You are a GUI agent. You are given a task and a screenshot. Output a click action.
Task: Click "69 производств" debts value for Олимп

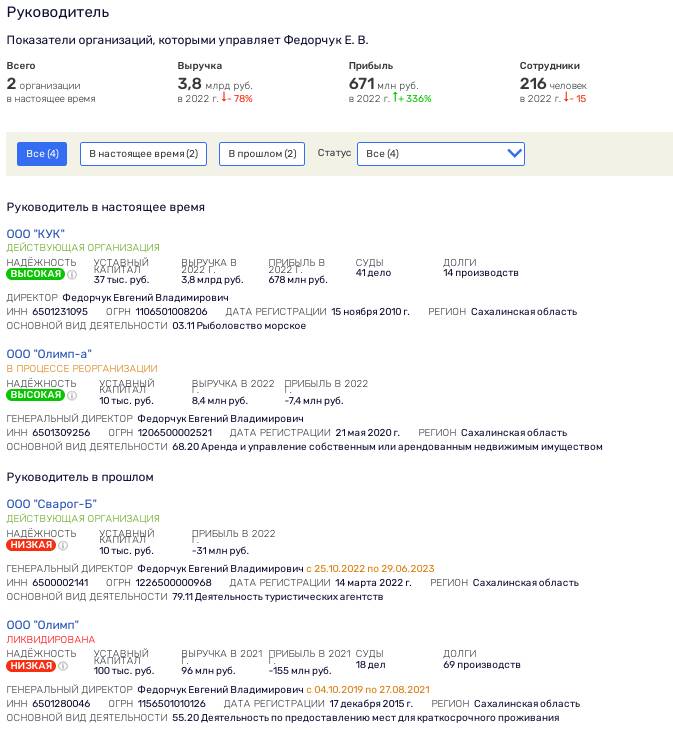coord(482,665)
